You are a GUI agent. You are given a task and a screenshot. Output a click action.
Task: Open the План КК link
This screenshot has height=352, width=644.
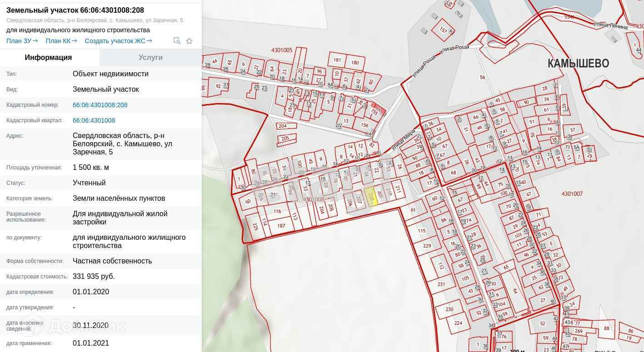tap(61, 41)
